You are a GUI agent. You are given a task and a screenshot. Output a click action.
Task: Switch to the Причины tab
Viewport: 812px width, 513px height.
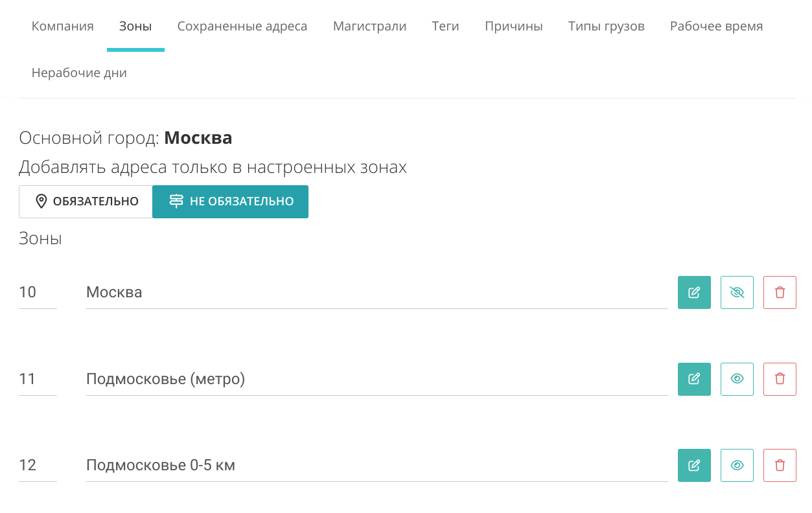[514, 27]
